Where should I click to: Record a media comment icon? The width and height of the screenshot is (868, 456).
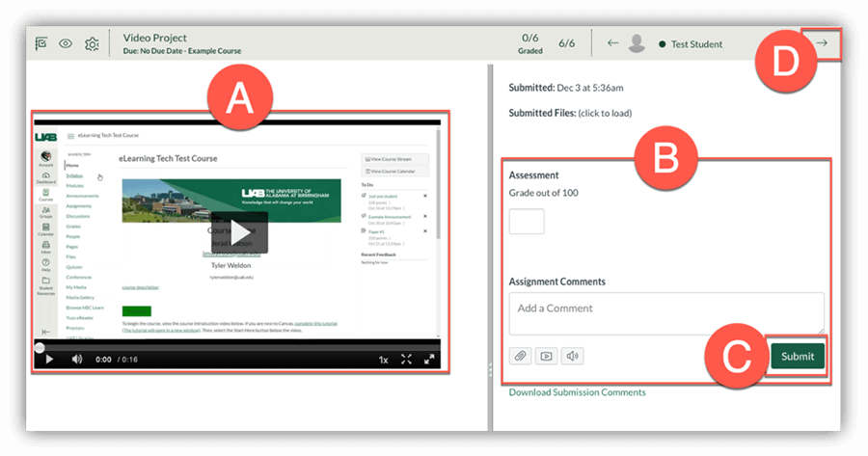tap(547, 356)
